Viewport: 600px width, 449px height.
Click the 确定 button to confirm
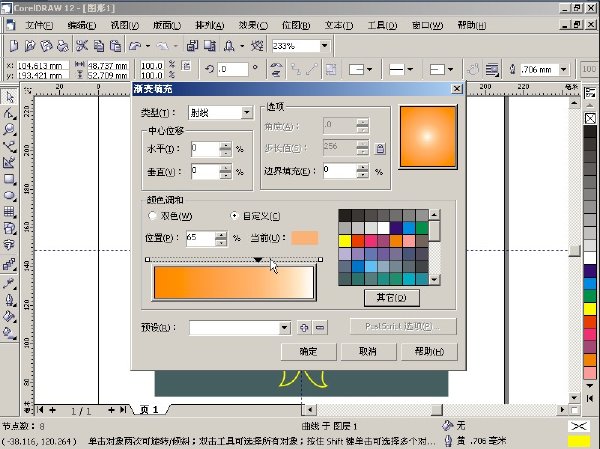click(x=308, y=351)
